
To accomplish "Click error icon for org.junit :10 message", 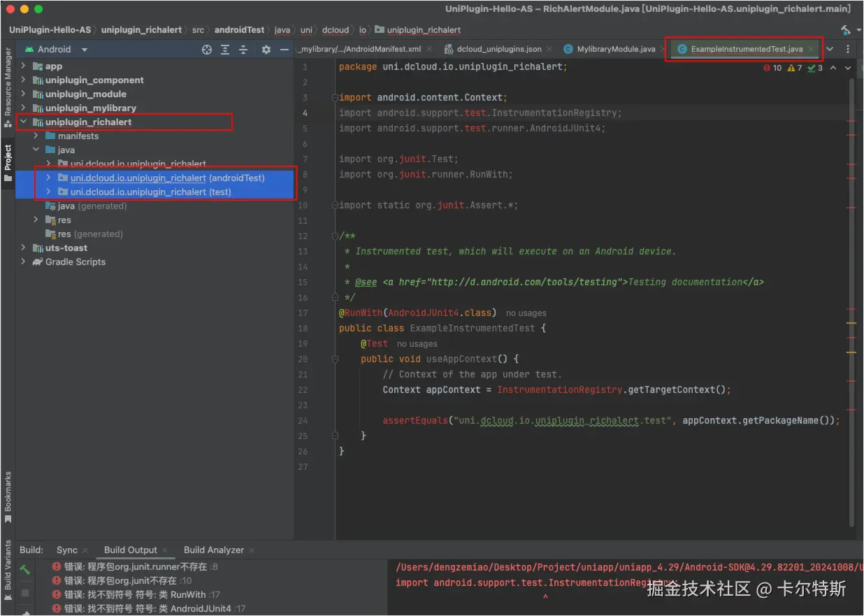I will point(57,580).
